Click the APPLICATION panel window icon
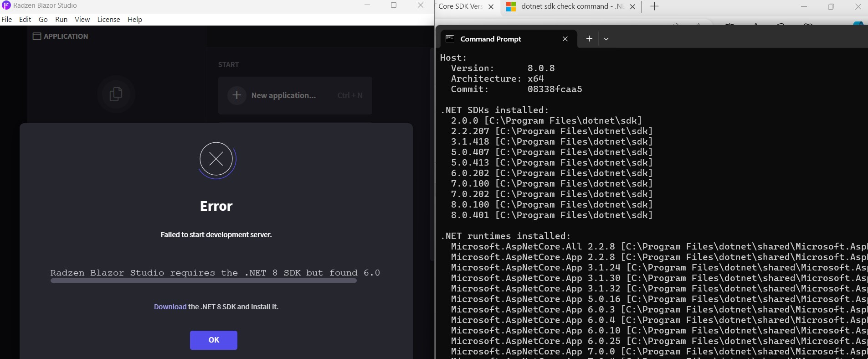 coord(37,36)
